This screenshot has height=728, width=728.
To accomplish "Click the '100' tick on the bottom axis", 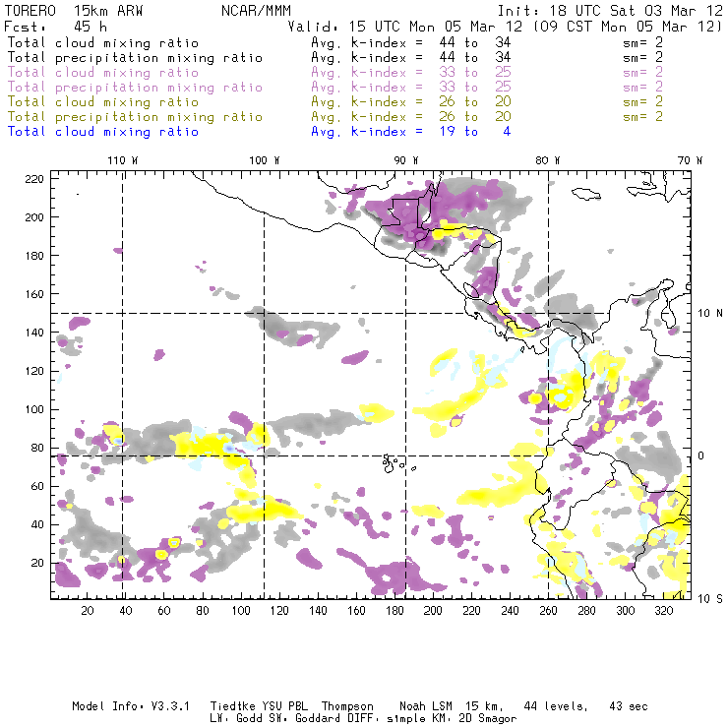I will [241, 611].
